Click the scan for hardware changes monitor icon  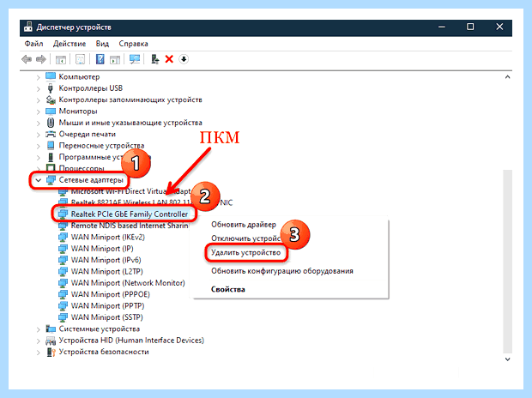tap(135, 59)
